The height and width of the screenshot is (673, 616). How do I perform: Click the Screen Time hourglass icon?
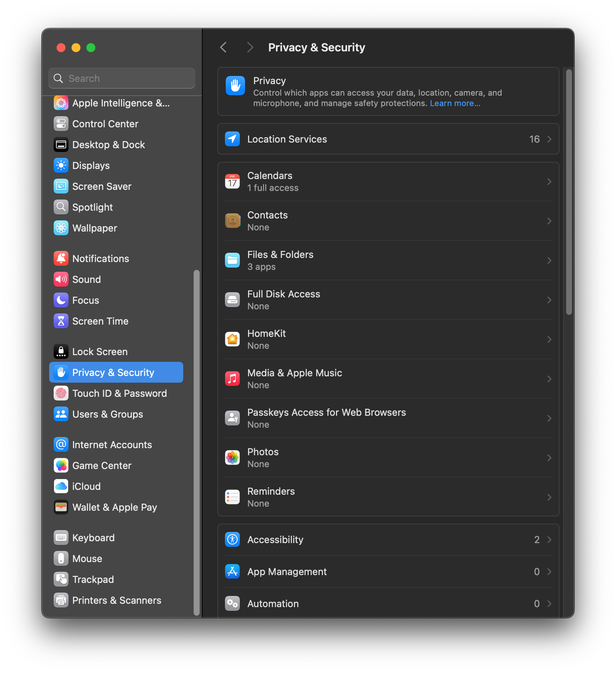point(61,321)
